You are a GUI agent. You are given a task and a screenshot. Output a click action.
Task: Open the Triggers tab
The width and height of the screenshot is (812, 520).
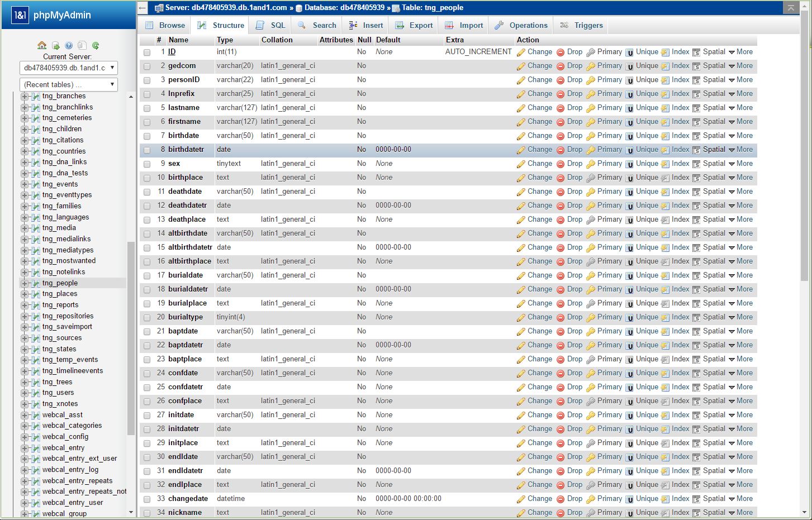pyautogui.click(x=581, y=25)
